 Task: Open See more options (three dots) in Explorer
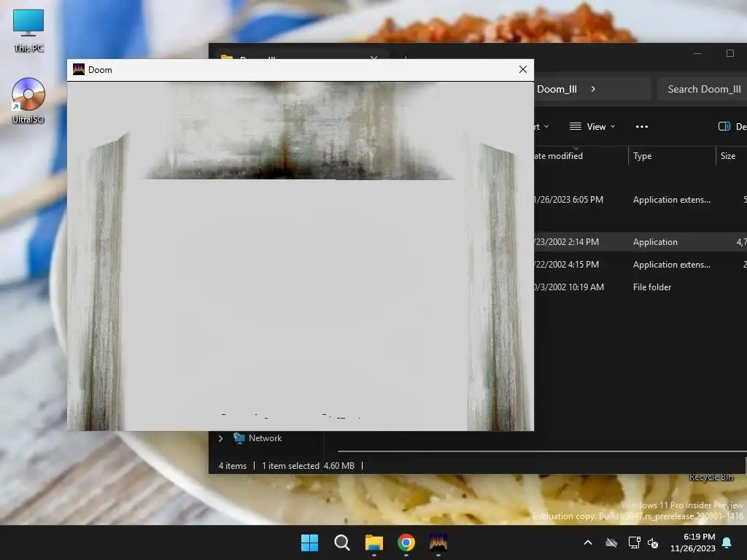tap(642, 127)
